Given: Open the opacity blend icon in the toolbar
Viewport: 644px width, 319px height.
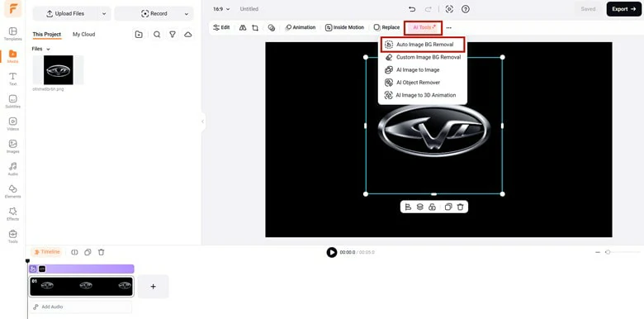Looking at the screenshot, I should (272, 27).
